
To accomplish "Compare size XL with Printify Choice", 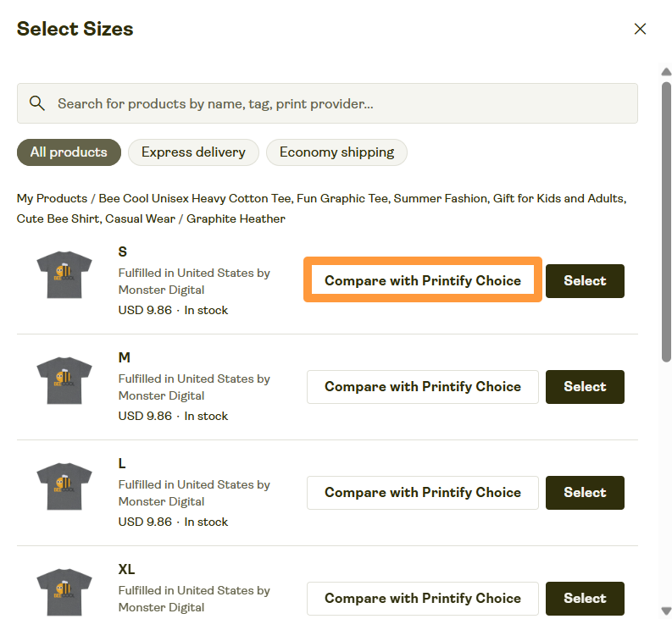I will point(422,599).
